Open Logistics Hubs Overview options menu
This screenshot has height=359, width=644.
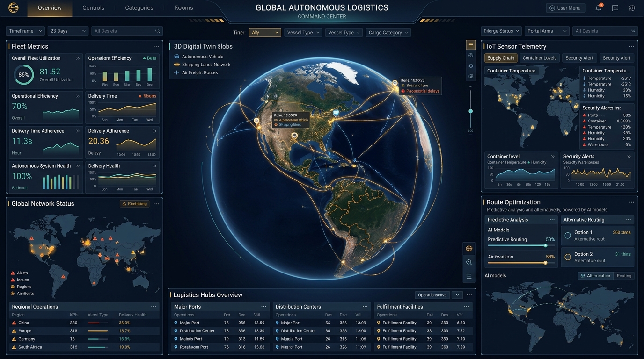point(469,295)
